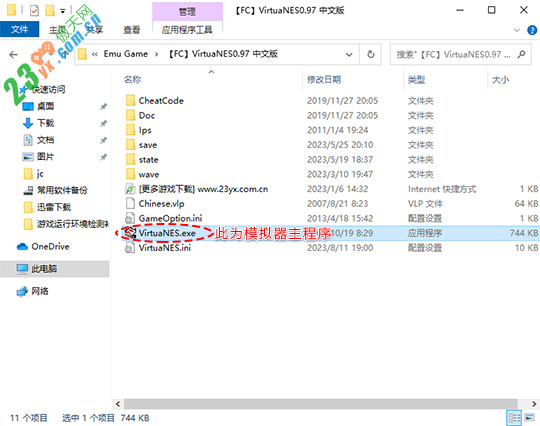
Task: Sort by 修改日期 column header
Action: click(324, 80)
